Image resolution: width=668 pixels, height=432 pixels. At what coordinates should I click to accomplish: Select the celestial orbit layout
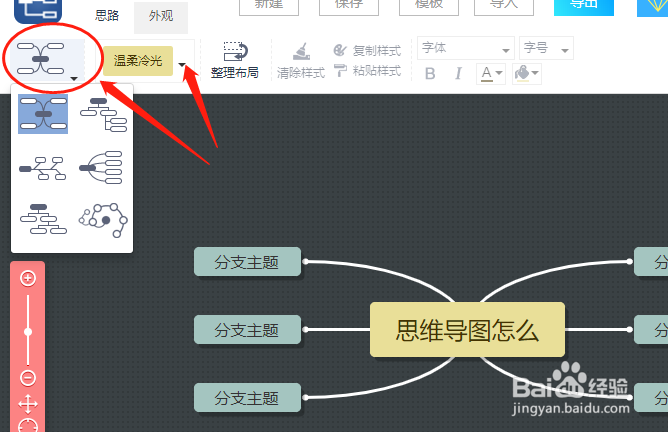(x=103, y=220)
